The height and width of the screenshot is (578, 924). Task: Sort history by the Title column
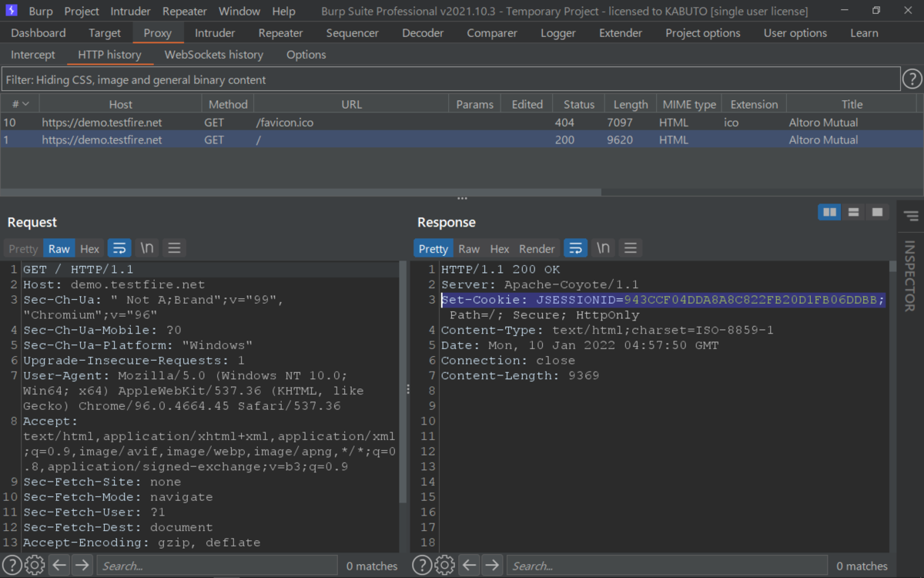[852, 104]
